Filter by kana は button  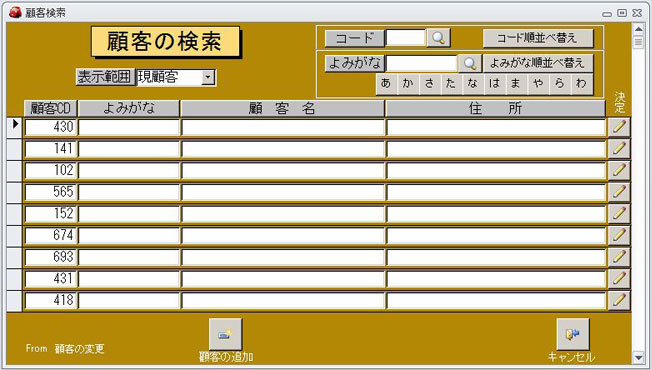click(x=495, y=84)
